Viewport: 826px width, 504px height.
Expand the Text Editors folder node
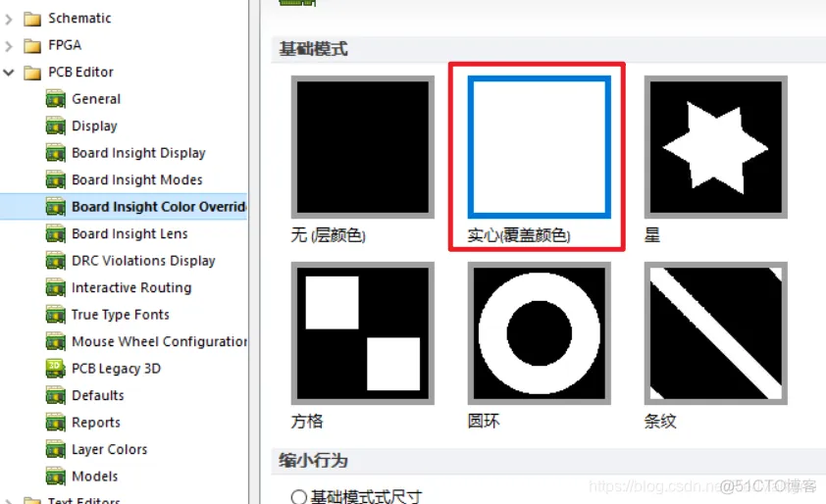[9, 500]
